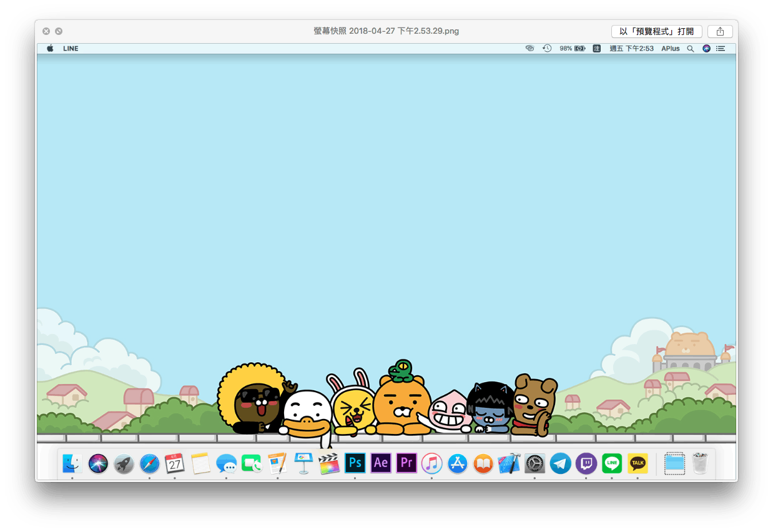Open KakaoTalk from the Dock
The height and width of the screenshot is (532, 773).
[x=638, y=463]
